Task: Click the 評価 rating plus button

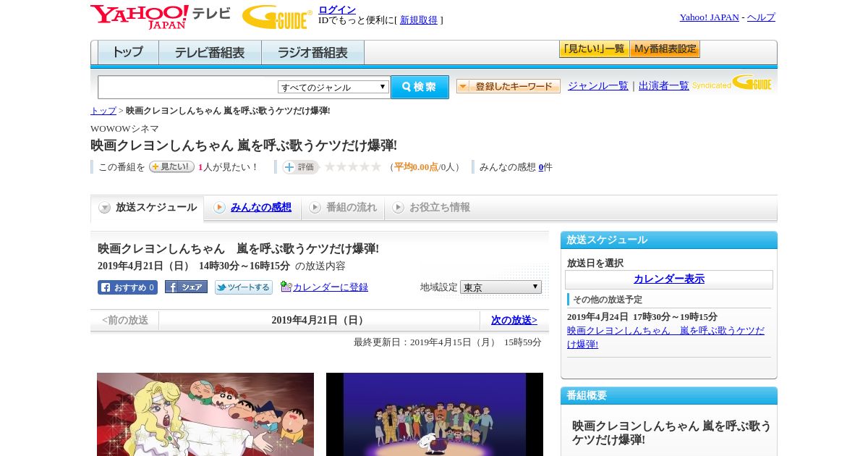Action: pyautogui.click(x=300, y=167)
